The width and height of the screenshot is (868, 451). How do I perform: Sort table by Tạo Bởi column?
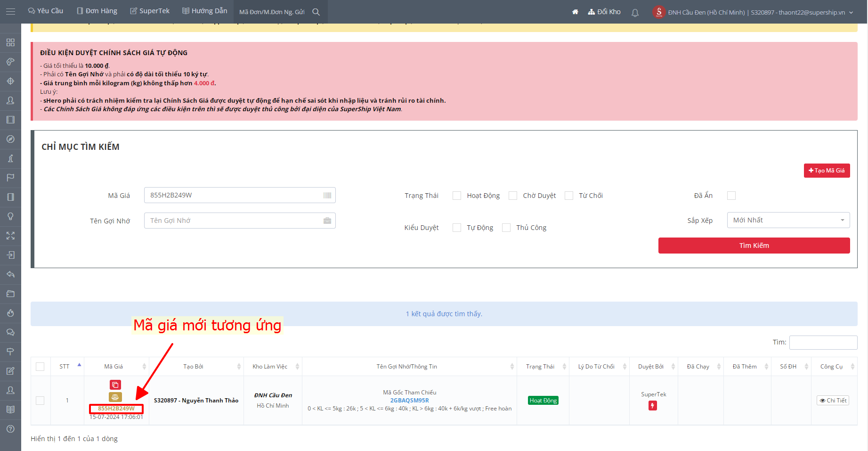196,367
